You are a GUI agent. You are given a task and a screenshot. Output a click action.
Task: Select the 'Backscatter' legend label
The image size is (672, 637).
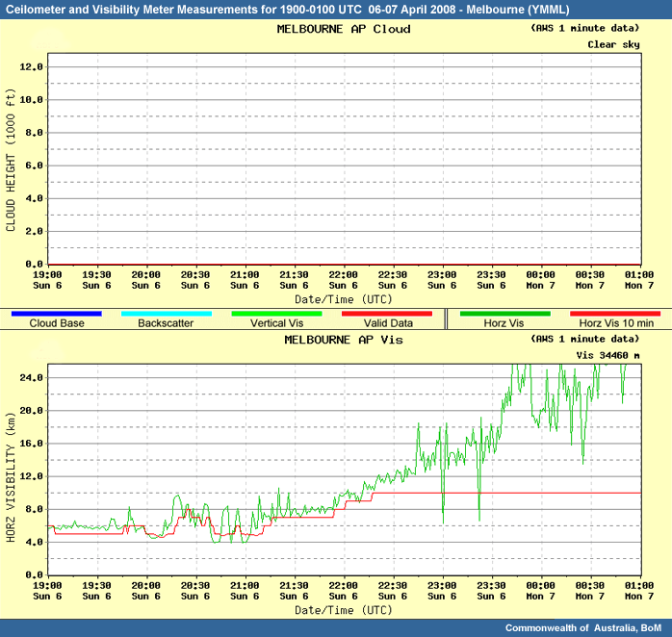tap(166, 323)
